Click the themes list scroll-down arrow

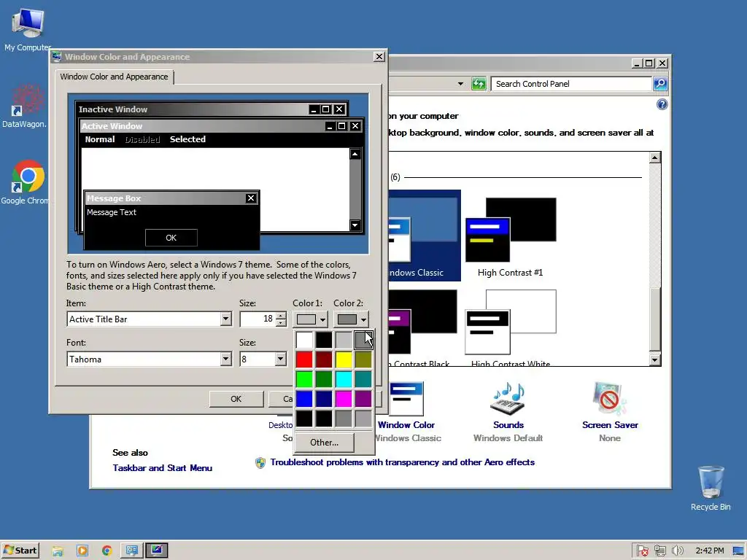click(655, 360)
